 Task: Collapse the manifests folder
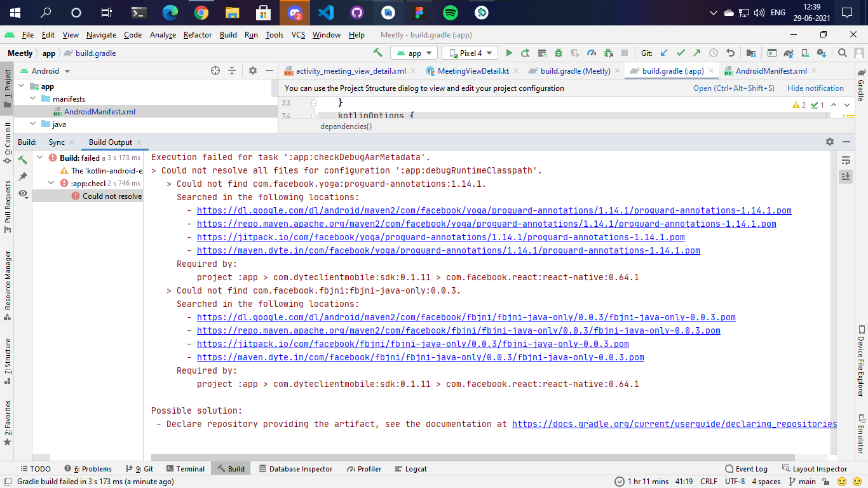[33, 99]
